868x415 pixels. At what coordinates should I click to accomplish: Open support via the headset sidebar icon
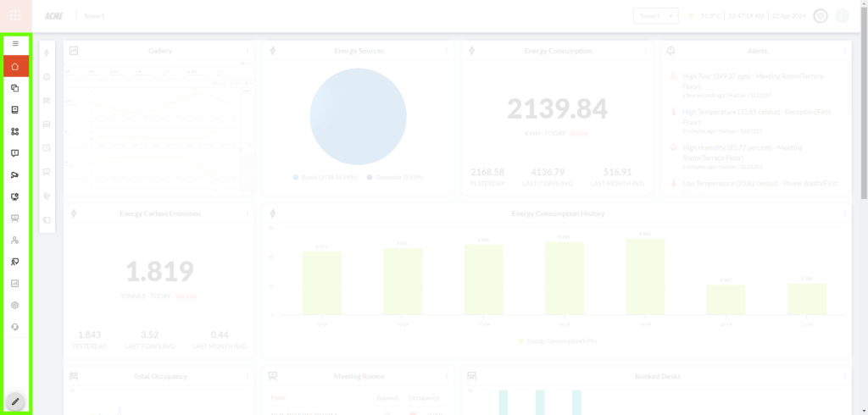pyautogui.click(x=15, y=327)
